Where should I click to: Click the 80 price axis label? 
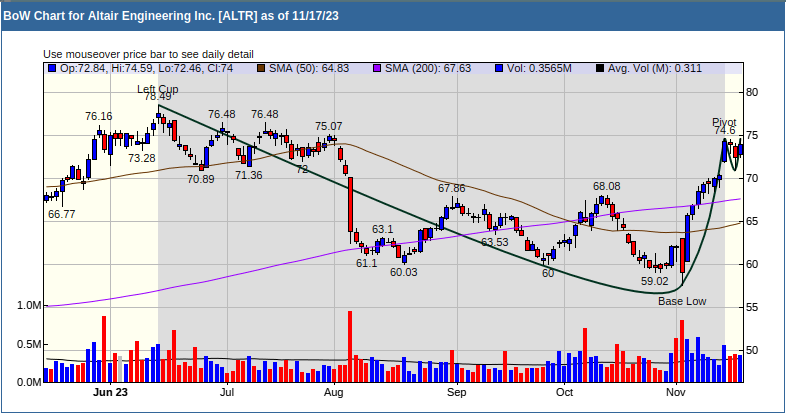coord(752,92)
